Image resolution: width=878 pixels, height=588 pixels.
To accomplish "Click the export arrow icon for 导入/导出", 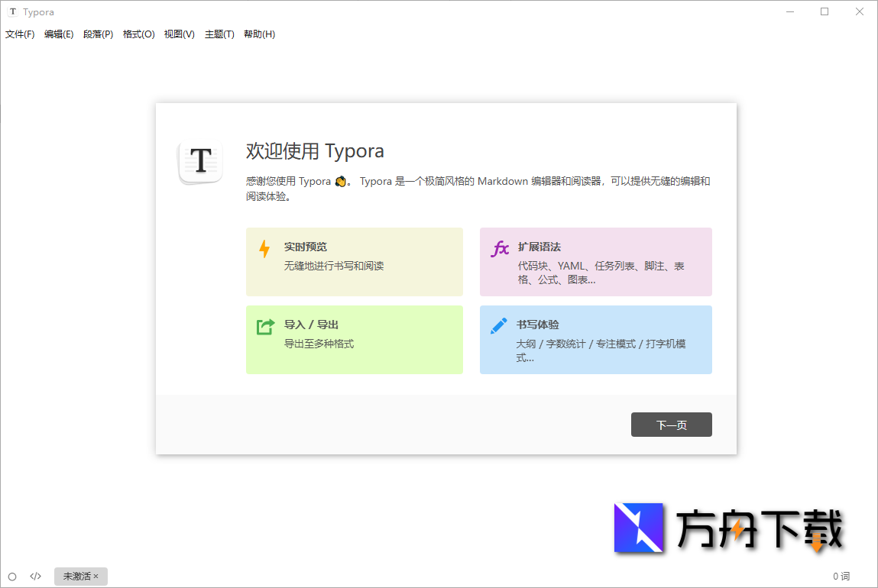I will point(264,325).
